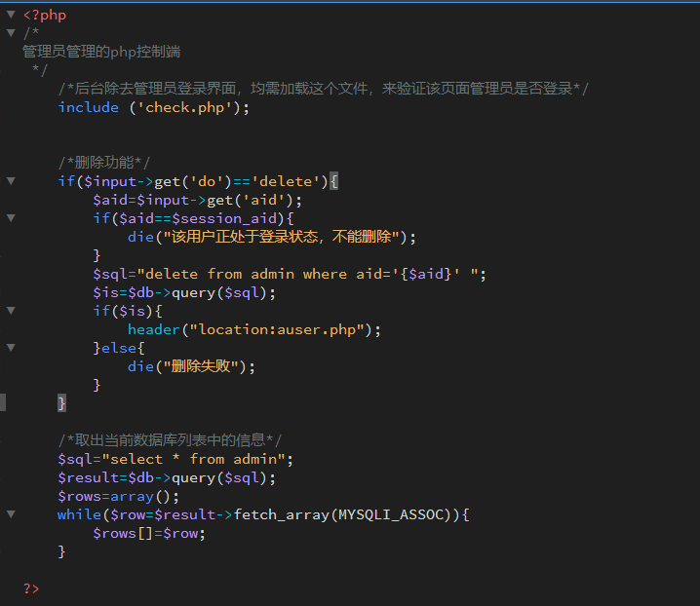Click the die("该用户正处于登录状态，不能删除") line

click(x=271, y=237)
